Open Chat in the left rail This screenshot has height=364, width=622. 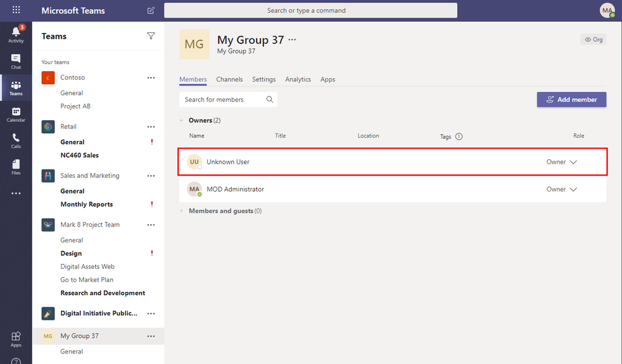pyautogui.click(x=16, y=62)
